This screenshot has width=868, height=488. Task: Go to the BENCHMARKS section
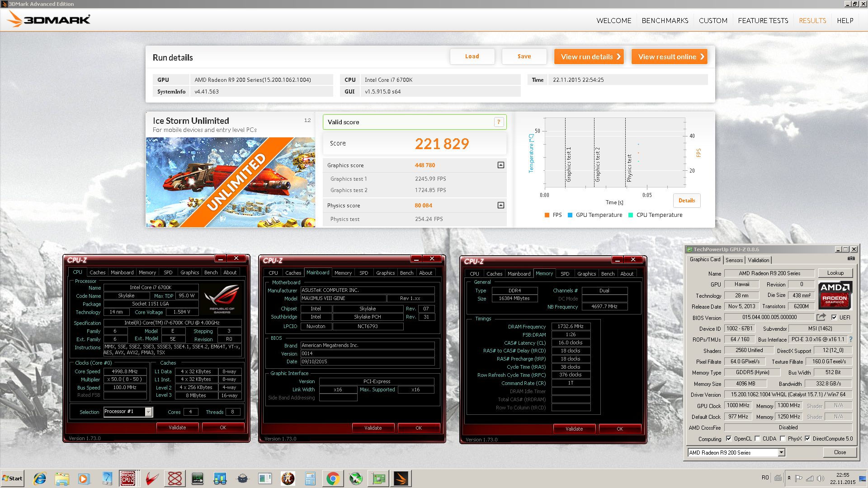[x=665, y=21]
